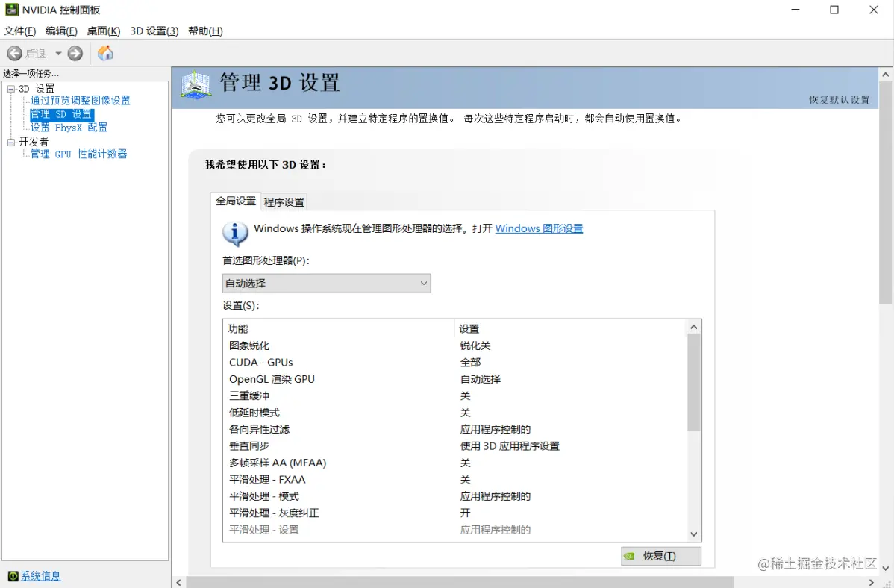The height and width of the screenshot is (588, 894).
Task: Select the 各向异性过滤 setting row
Action: click(x=455, y=430)
